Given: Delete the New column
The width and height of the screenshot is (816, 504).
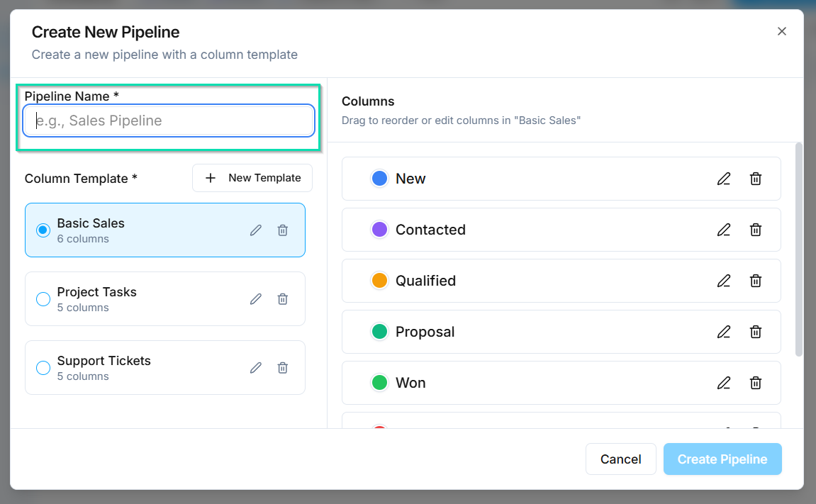Looking at the screenshot, I should [x=756, y=179].
